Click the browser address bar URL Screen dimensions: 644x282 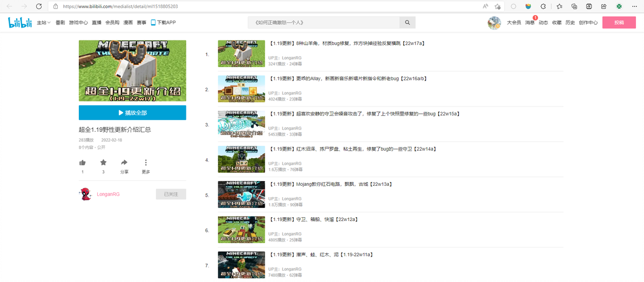click(121, 6)
